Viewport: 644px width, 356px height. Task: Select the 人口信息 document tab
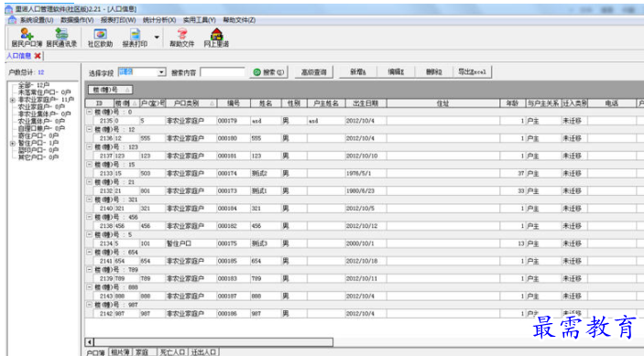pyautogui.click(x=19, y=56)
